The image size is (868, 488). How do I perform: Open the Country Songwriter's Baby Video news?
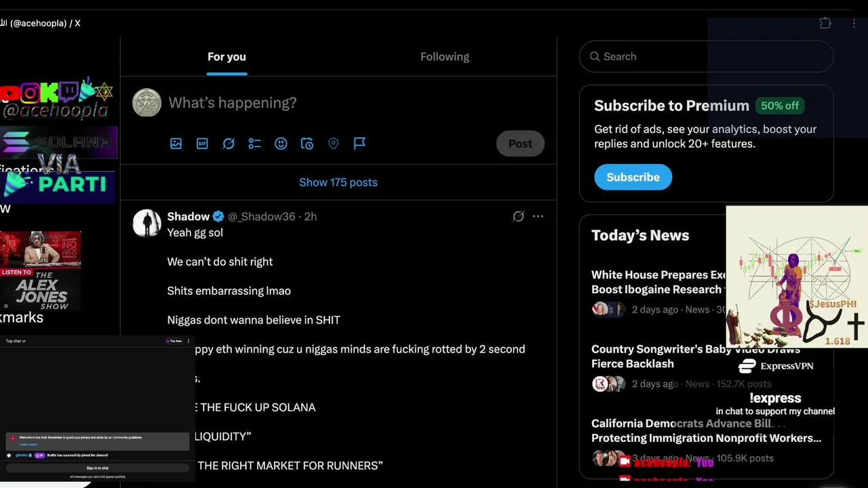[x=658, y=357]
